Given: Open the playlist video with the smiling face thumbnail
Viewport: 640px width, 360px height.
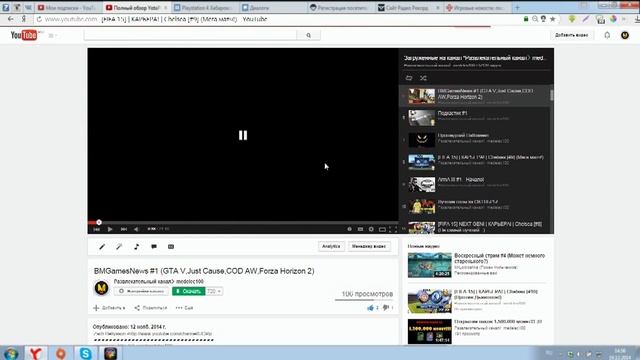Looking at the screenshot, I should (474, 140).
